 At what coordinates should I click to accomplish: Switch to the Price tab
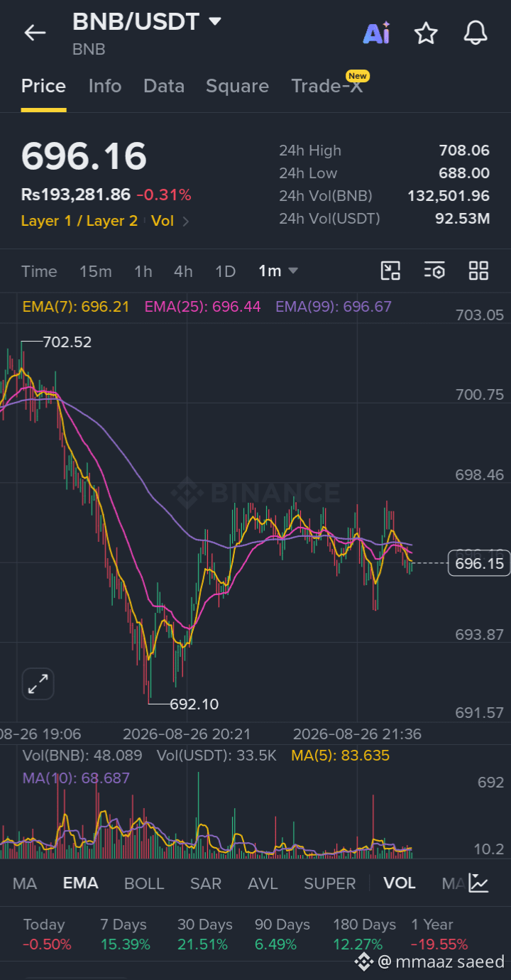pyautogui.click(x=43, y=86)
